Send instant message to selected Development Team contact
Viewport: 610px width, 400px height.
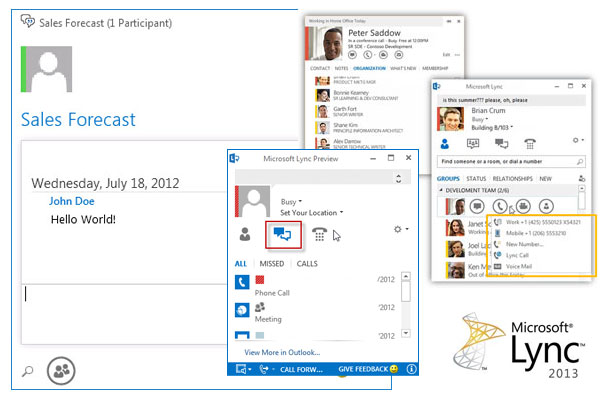pyautogui.click(x=477, y=206)
